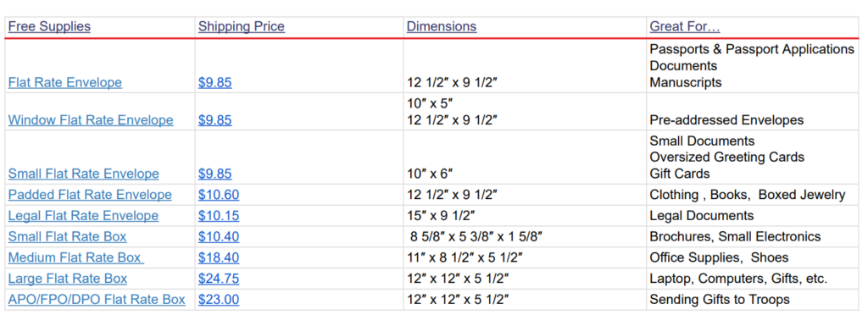Open the Medium Flat Rate Box link

point(75,258)
